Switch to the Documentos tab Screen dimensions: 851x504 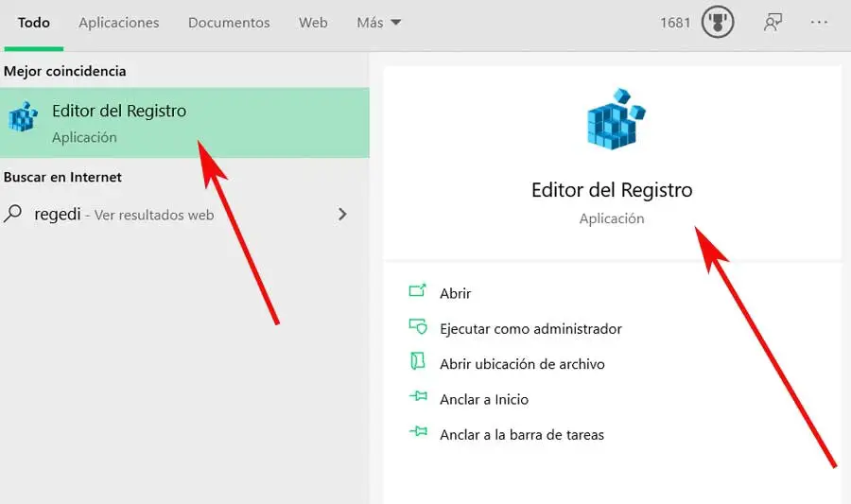pos(229,23)
